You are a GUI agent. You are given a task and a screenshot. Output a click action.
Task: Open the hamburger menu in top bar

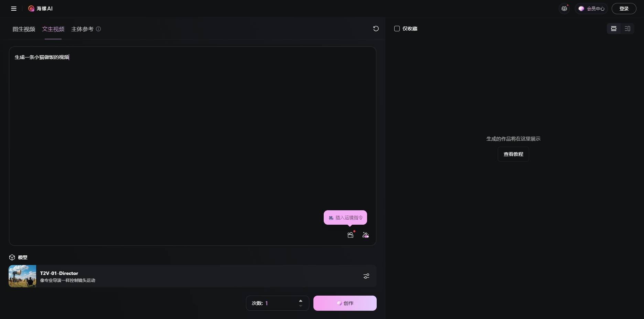(x=14, y=9)
